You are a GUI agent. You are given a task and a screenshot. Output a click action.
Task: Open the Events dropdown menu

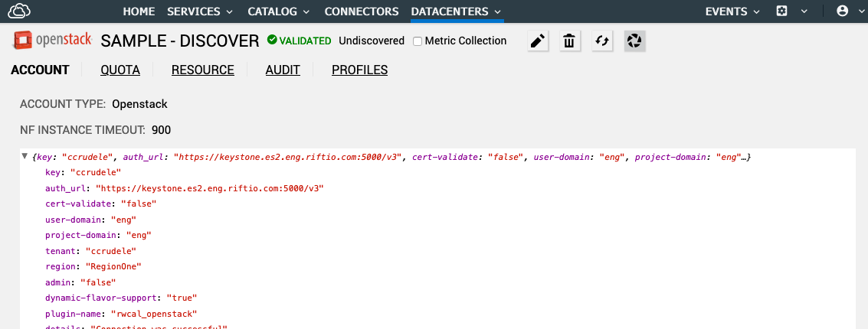732,11
